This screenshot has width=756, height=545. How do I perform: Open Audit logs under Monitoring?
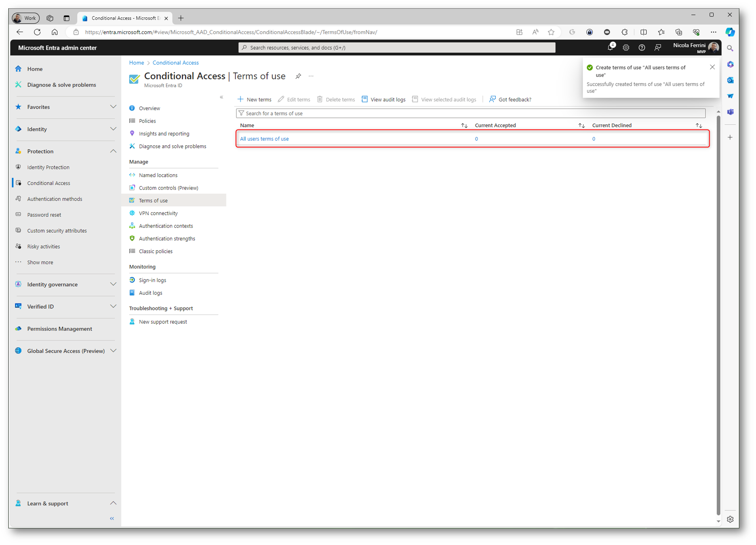click(150, 293)
